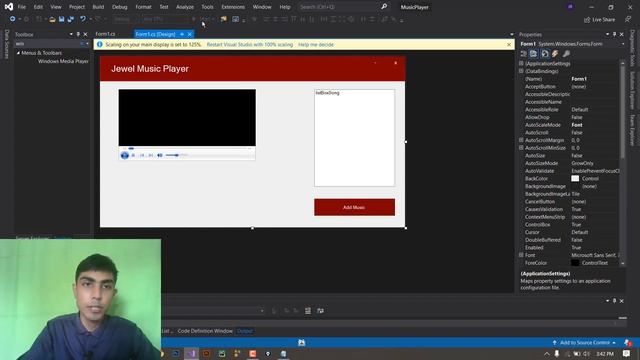The image size is (640, 360).
Task: Click the Open File folder icon
Action: (x=52, y=19)
